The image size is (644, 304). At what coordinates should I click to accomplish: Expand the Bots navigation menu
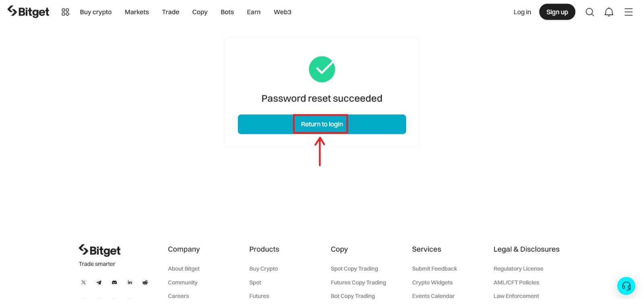point(227,12)
